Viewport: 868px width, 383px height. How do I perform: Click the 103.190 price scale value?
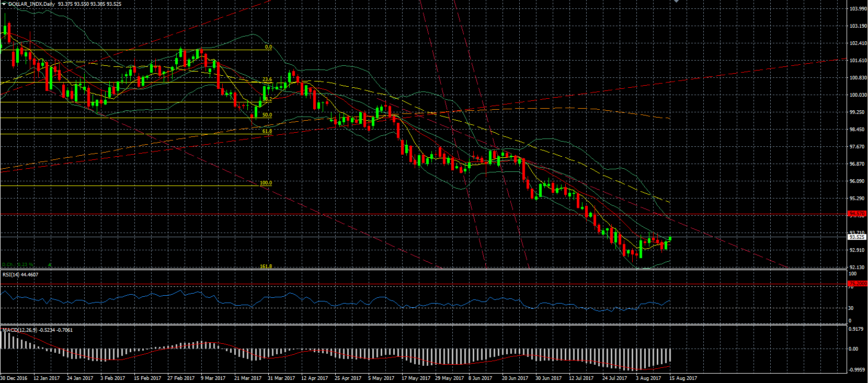(x=858, y=26)
